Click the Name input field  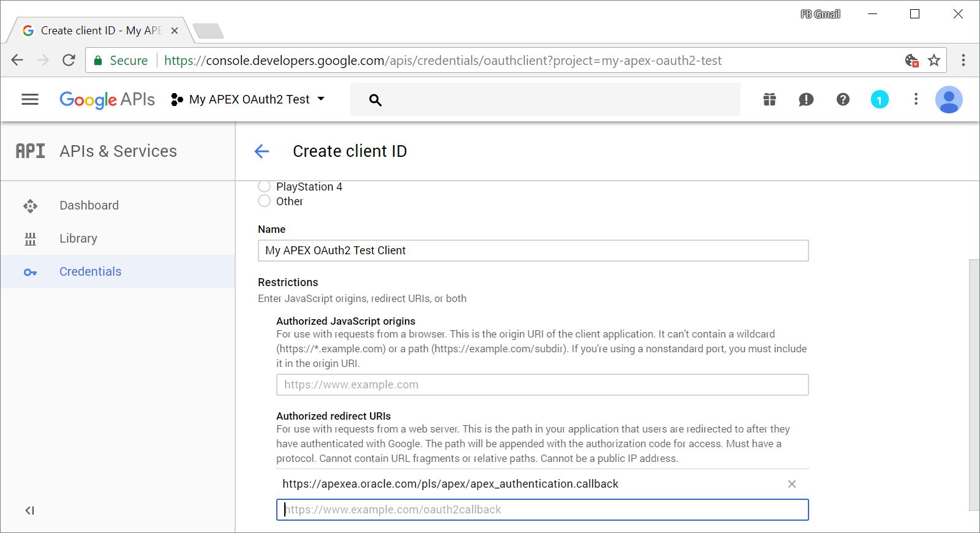point(533,251)
